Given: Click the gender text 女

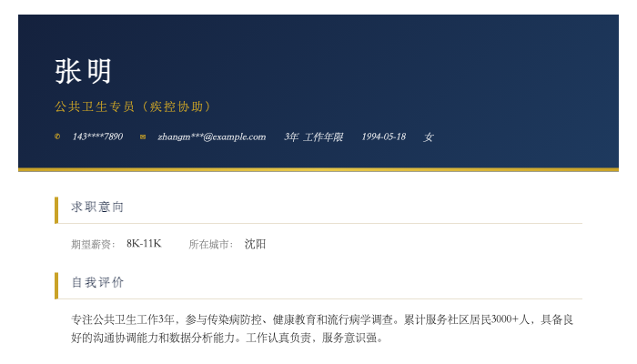Looking at the screenshot, I should point(429,136).
